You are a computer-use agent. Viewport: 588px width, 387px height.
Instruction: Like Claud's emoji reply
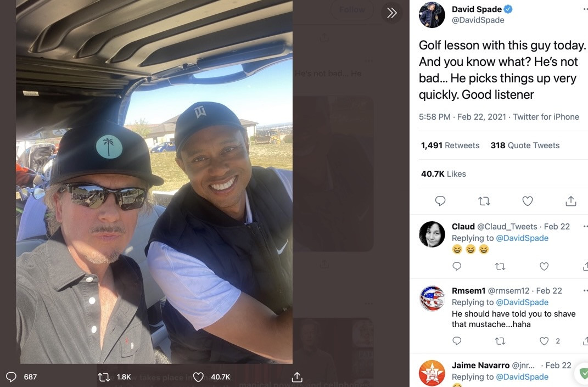point(544,267)
